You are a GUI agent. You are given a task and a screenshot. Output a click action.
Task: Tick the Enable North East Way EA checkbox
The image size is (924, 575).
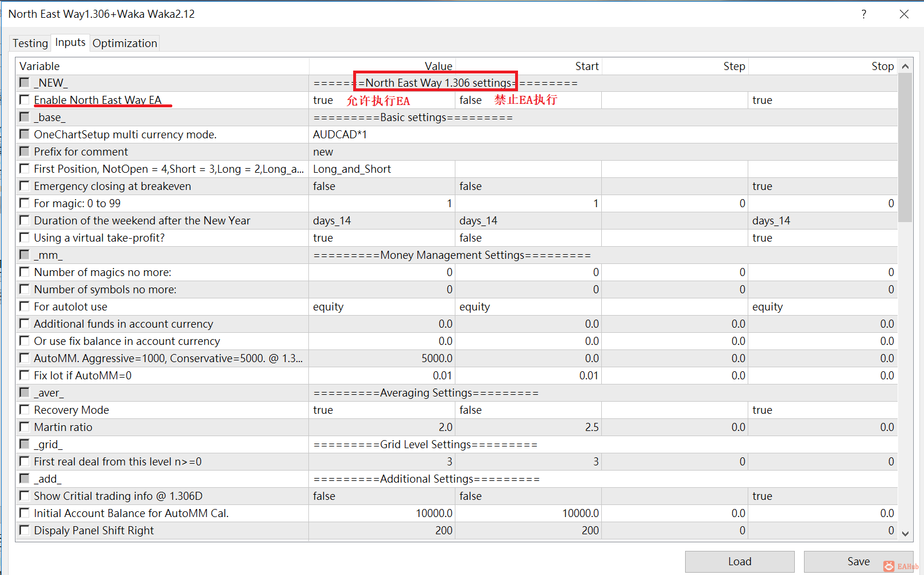25,100
